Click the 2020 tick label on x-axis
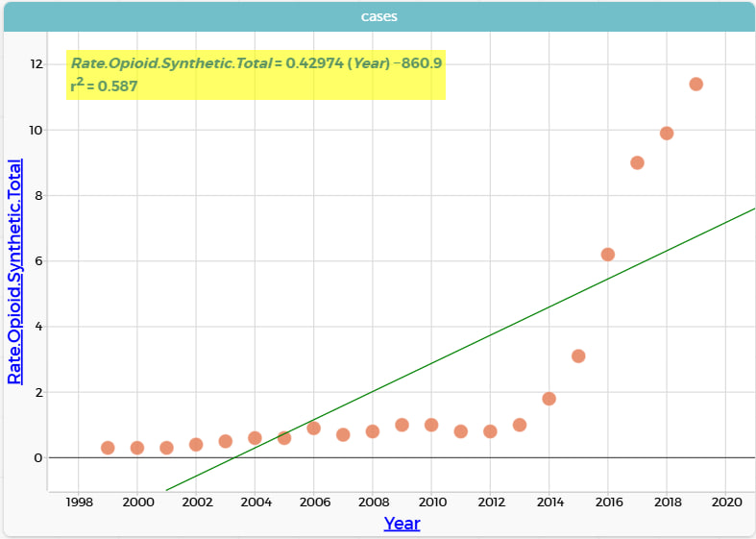Image resolution: width=756 pixels, height=539 pixels. (x=725, y=502)
